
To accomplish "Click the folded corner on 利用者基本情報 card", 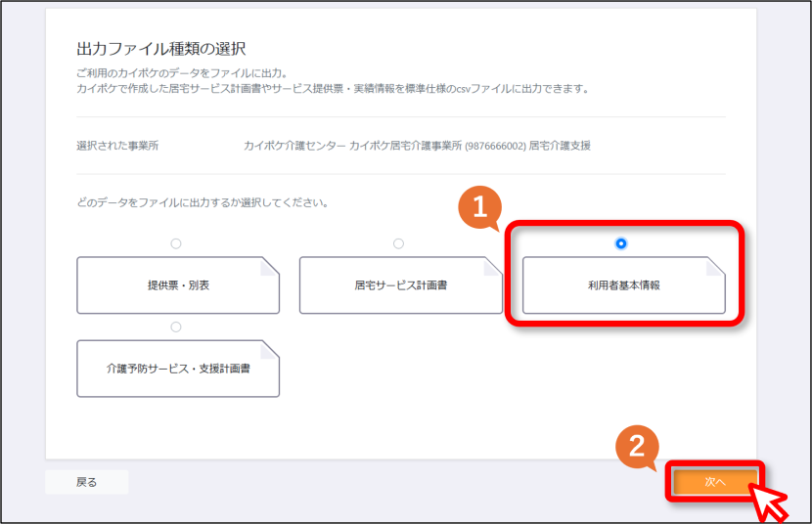I will click(716, 266).
